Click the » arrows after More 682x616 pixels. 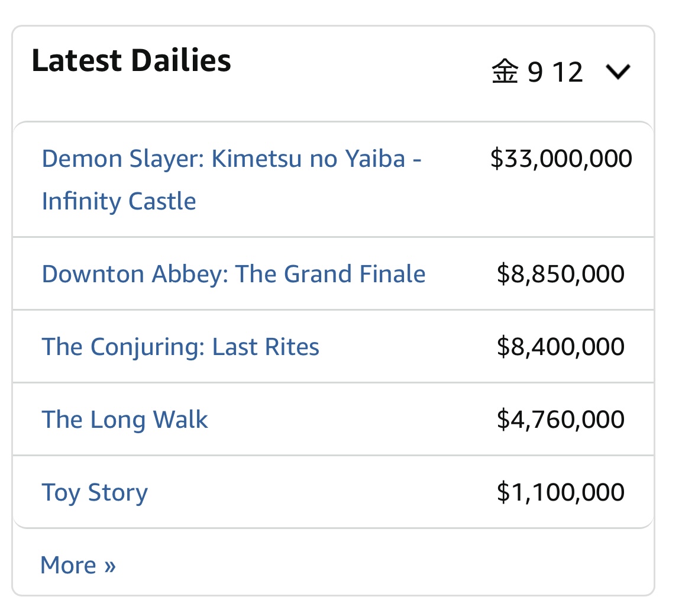click(x=110, y=566)
